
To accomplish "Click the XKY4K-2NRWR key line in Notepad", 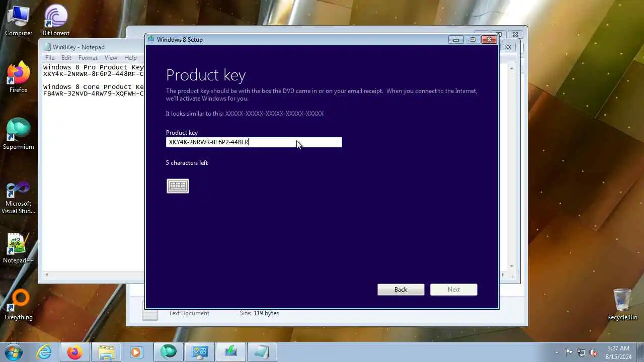I will pyautogui.click(x=94, y=74).
